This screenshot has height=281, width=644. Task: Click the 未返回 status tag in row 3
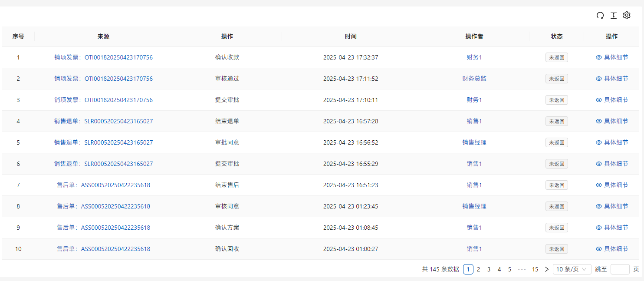click(x=556, y=100)
